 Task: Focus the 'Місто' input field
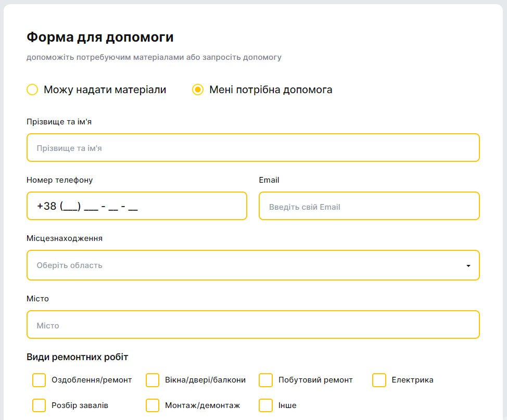pos(253,325)
